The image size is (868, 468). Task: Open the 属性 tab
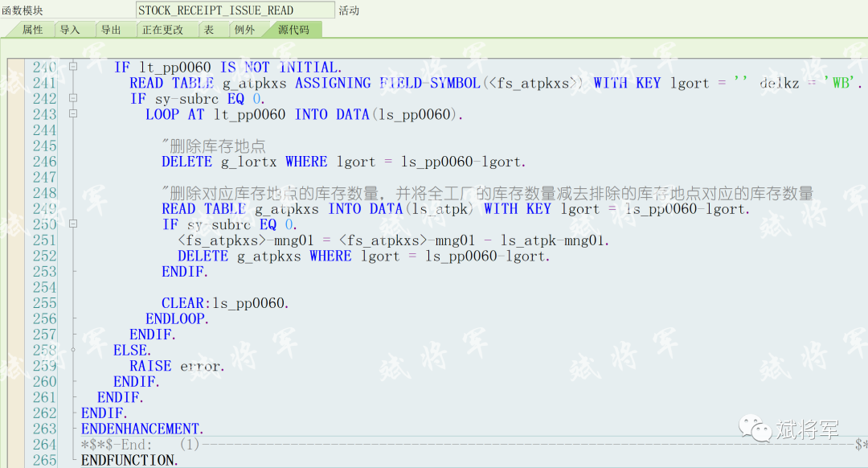tap(32, 30)
